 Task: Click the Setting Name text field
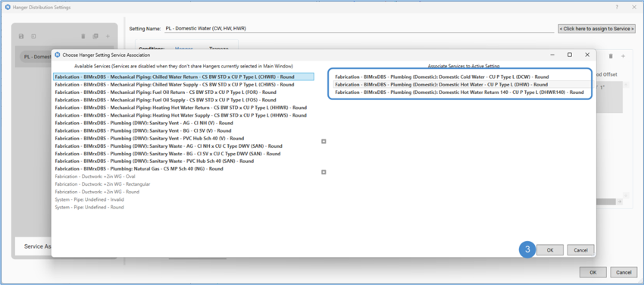(x=359, y=29)
